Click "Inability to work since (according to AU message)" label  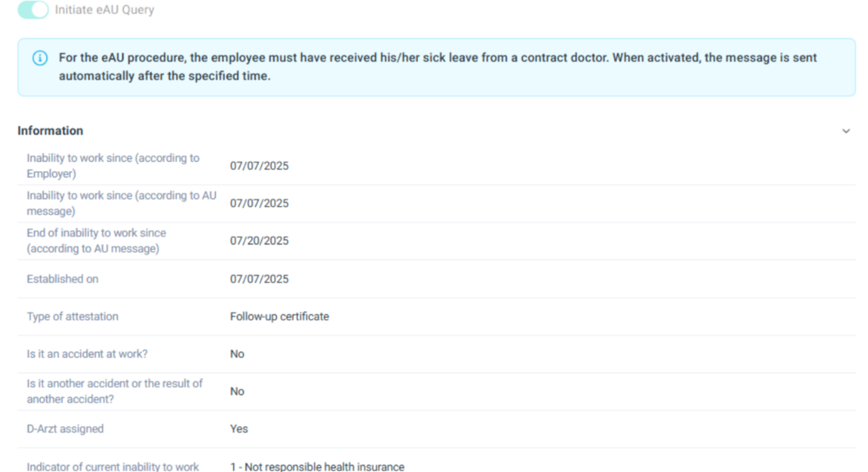[x=121, y=203]
